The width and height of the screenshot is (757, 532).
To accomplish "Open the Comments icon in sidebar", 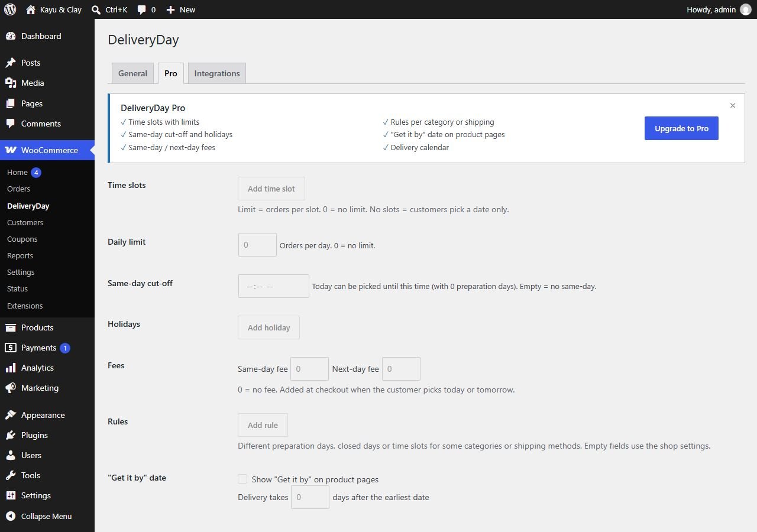I will (11, 124).
